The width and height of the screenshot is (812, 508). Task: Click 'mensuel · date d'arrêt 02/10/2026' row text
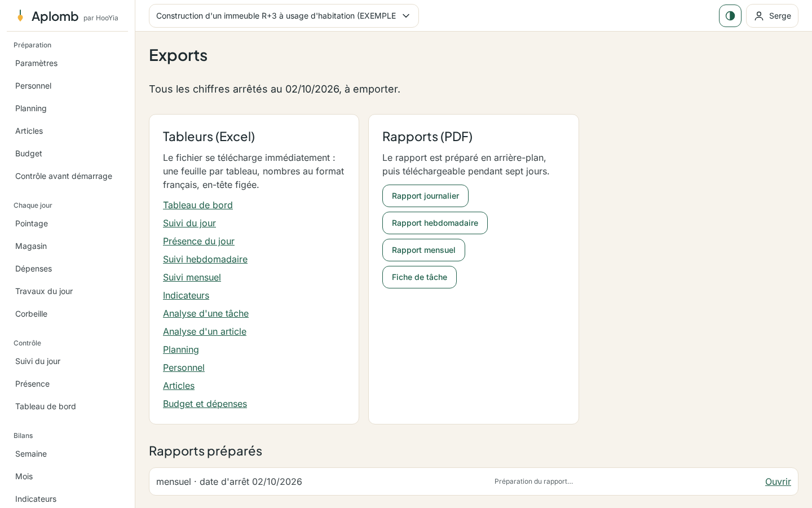(x=229, y=481)
